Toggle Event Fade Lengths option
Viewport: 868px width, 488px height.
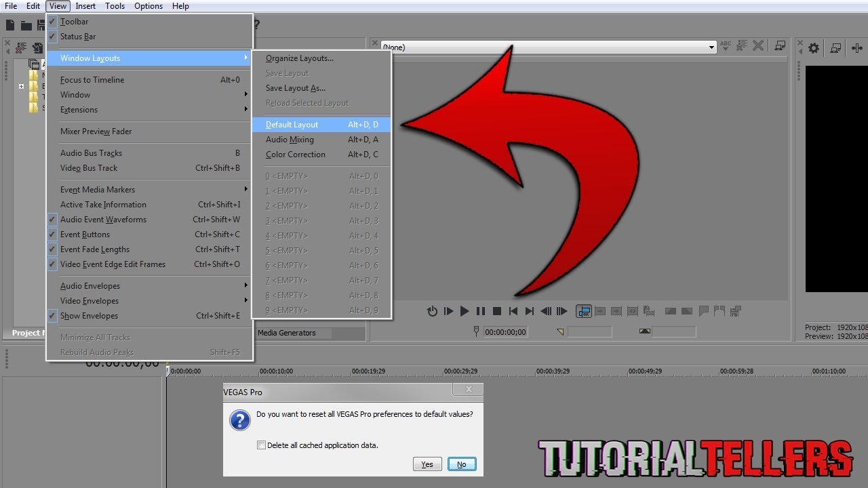point(149,249)
